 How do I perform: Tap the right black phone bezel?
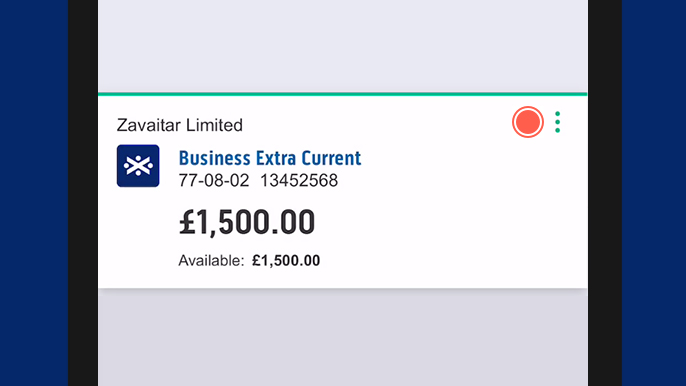coord(604,193)
